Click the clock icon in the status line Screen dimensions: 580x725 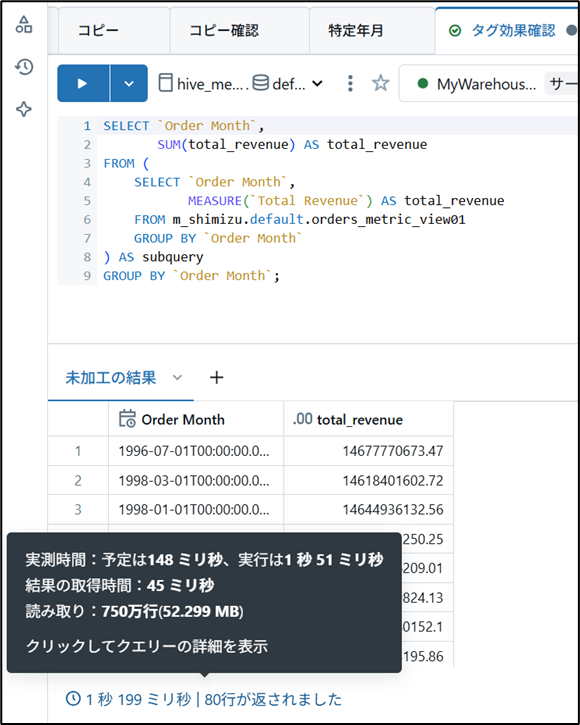point(73,698)
